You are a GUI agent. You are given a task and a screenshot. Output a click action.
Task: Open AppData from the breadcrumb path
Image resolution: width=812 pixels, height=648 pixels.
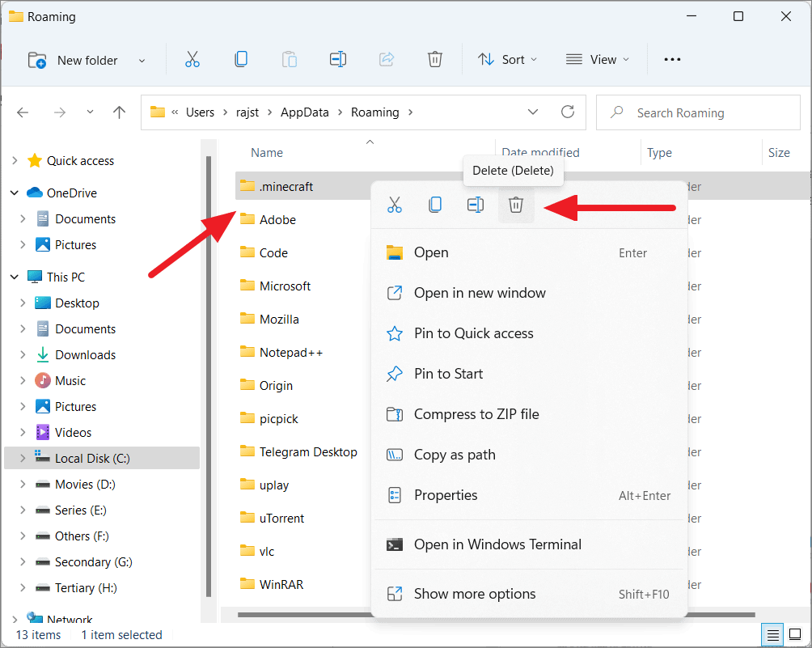coord(304,112)
